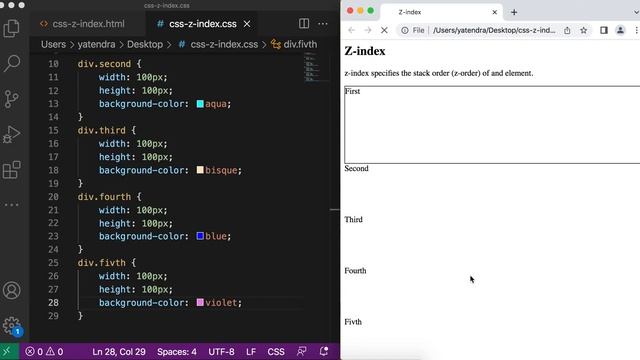Show additional views ellipsis in activity bar
This screenshot has height=360, width=640.
coord(11,204)
